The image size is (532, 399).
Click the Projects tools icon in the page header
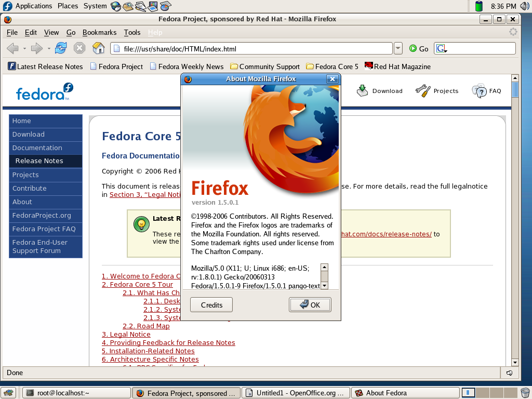click(423, 90)
